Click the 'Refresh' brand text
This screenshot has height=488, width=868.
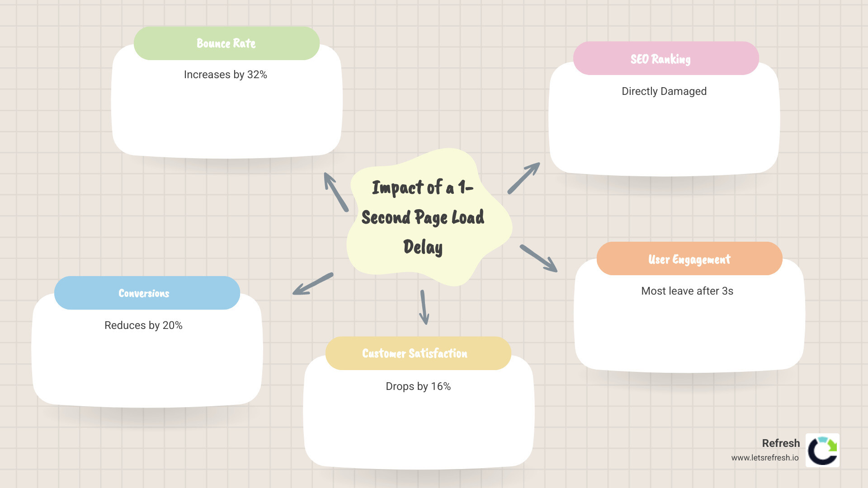point(781,443)
